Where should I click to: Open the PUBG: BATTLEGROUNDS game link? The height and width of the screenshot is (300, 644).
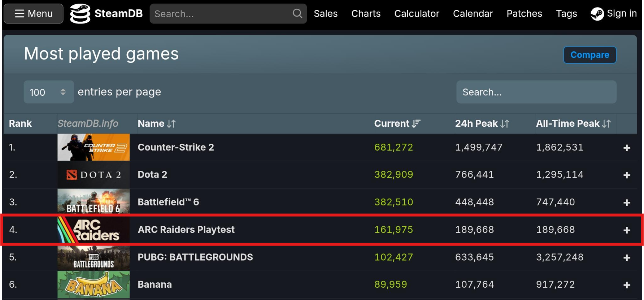pos(195,257)
